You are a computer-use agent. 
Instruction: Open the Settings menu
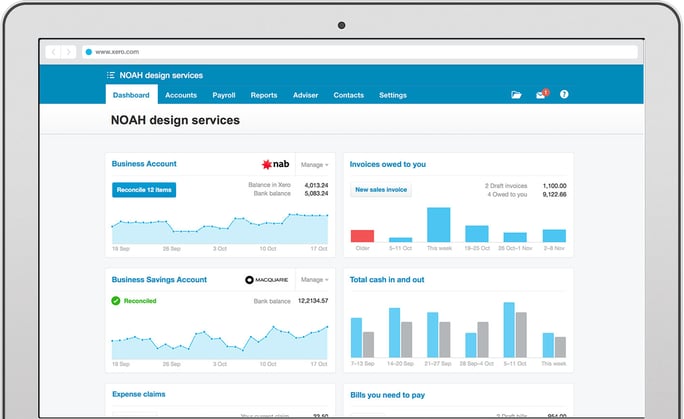point(393,95)
